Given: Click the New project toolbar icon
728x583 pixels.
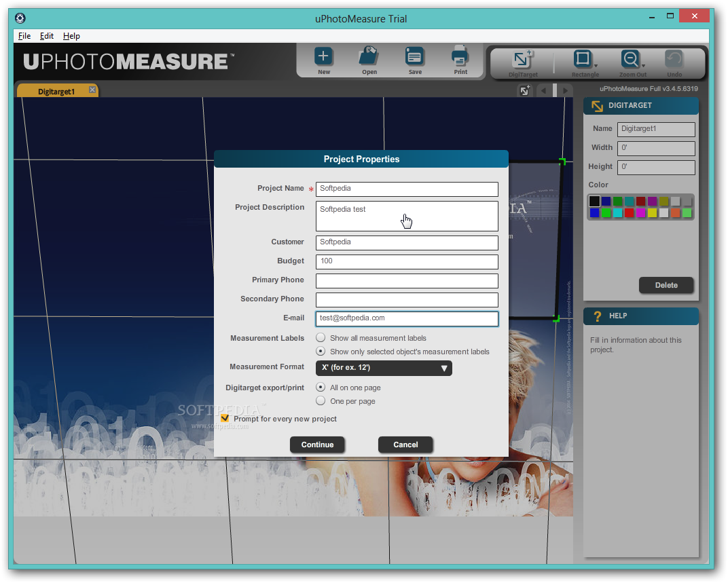Looking at the screenshot, I should click(323, 56).
